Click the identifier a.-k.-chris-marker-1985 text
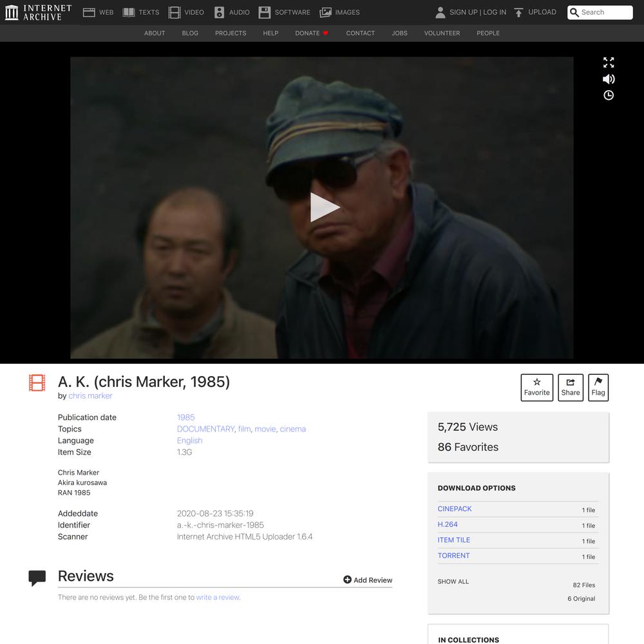This screenshot has width=644, height=644. pos(220,525)
